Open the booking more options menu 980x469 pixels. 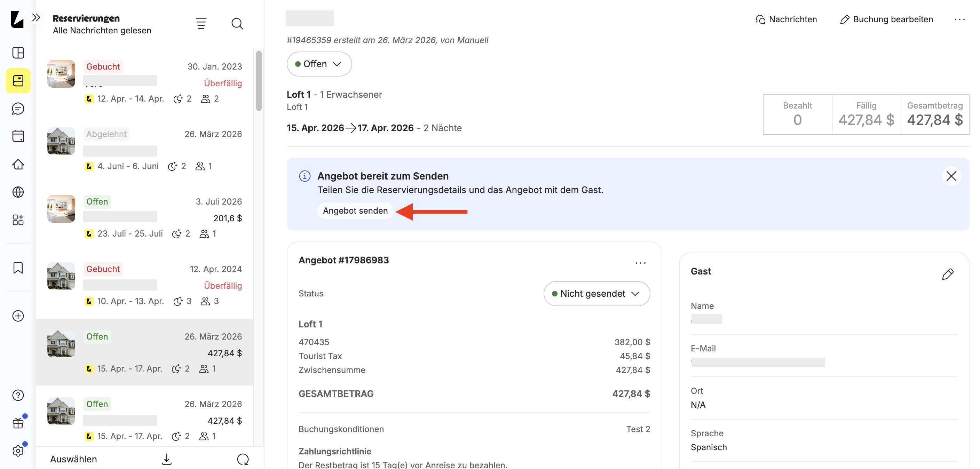[959, 19]
